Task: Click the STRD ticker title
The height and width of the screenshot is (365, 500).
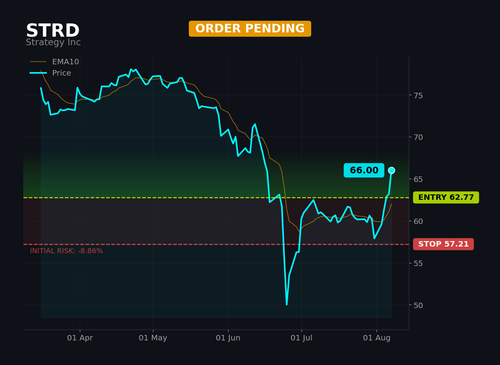Action: click(53, 31)
